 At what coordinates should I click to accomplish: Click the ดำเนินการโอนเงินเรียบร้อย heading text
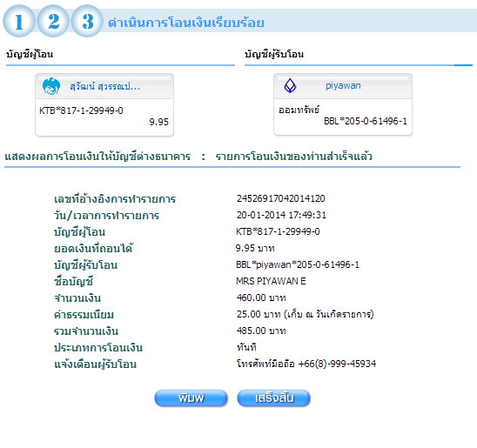(x=186, y=23)
